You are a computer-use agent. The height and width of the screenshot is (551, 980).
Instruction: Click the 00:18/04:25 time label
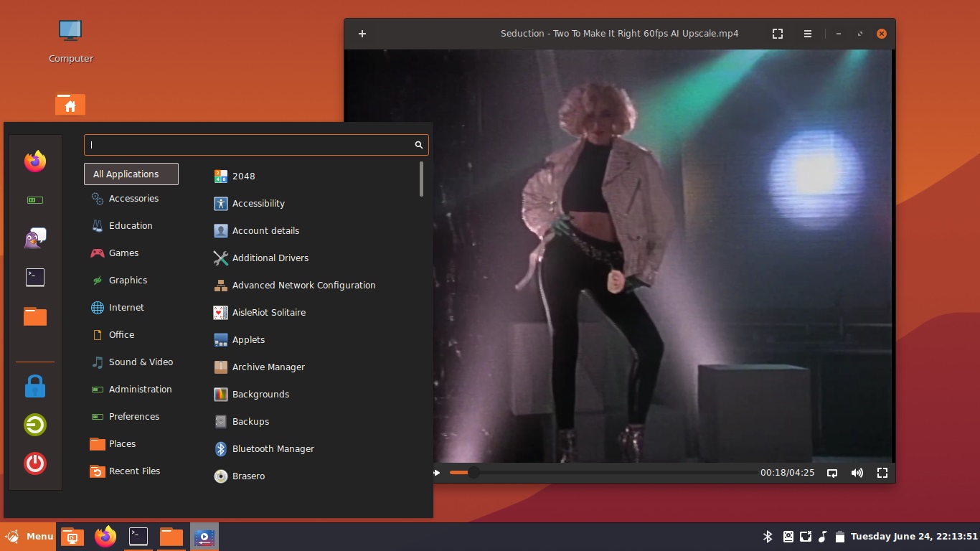(787, 473)
